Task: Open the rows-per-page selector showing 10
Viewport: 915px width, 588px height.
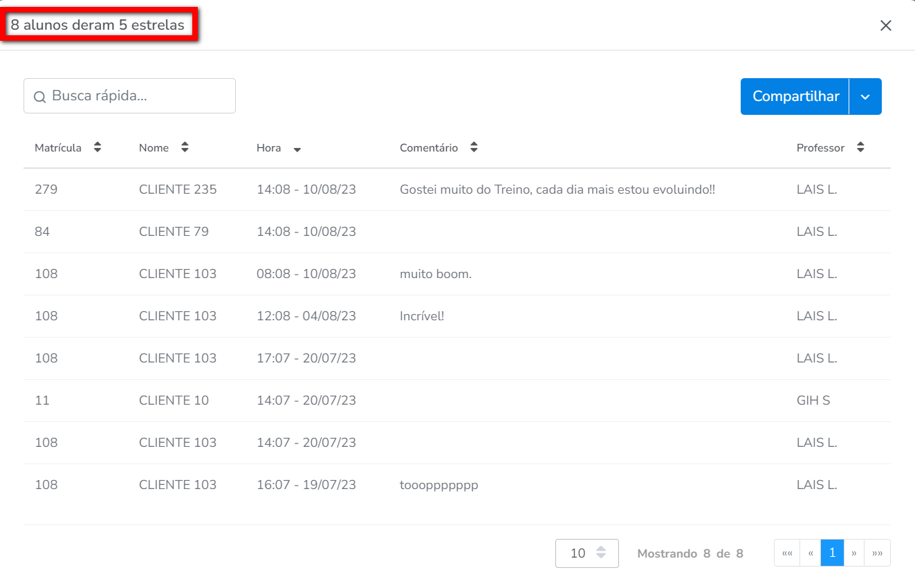Action: click(x=586, y=553)
